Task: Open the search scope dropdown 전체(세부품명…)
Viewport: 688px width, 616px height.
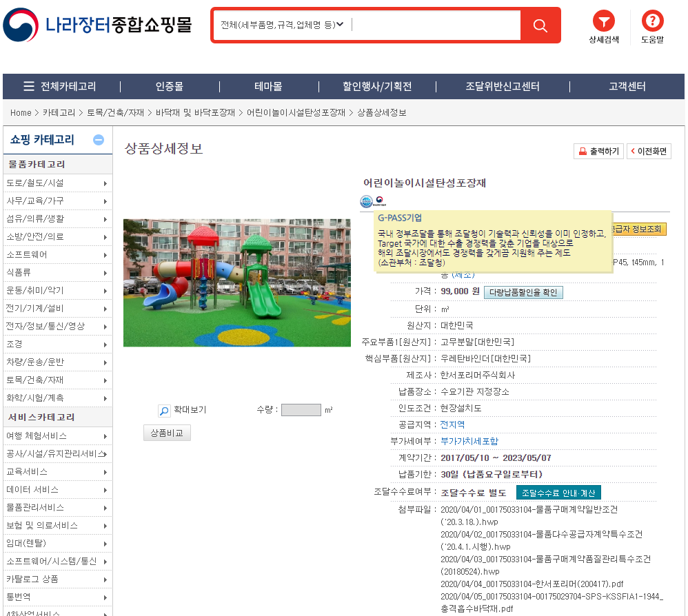Action: (x=282, y=25)
